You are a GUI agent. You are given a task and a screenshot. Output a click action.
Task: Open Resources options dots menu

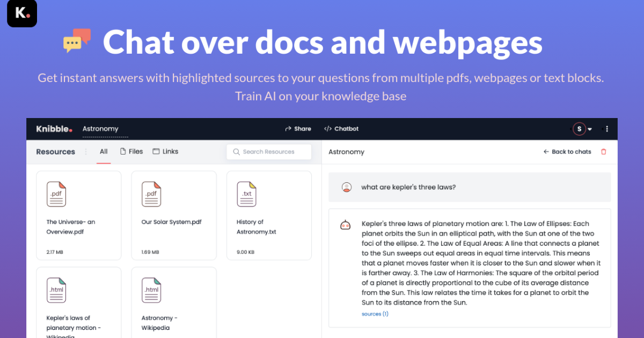coord(85,152)
